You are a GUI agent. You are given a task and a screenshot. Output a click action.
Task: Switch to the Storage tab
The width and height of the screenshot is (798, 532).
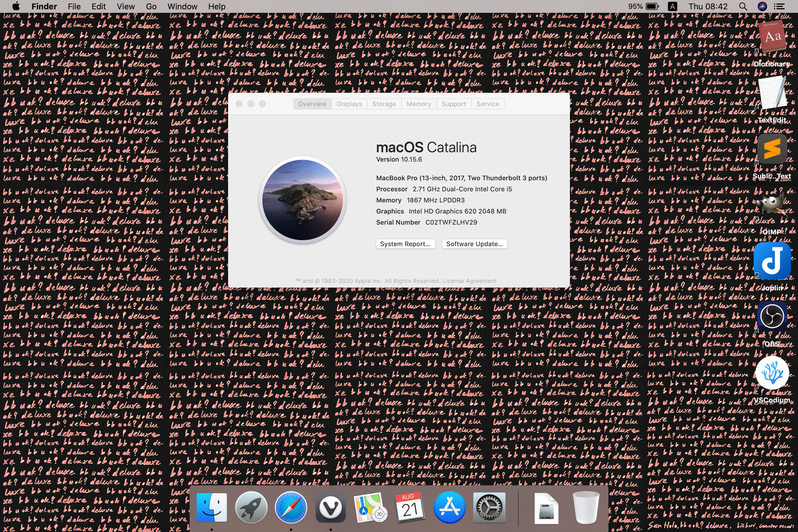tap(384, 104)
